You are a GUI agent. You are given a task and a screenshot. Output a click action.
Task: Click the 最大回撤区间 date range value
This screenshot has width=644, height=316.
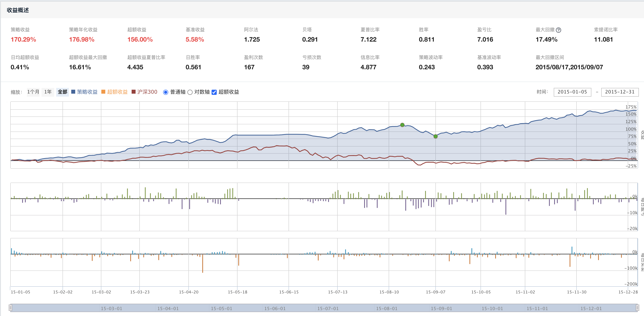(x=569, y=67)
